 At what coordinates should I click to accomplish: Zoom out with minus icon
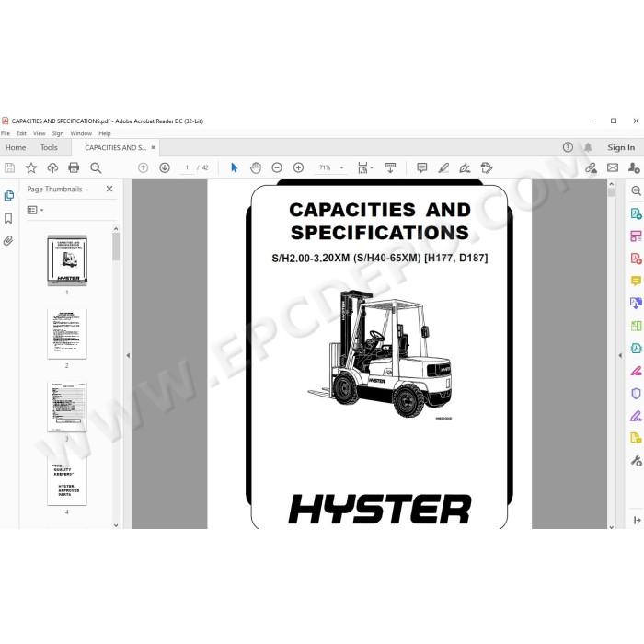point(277,167)
